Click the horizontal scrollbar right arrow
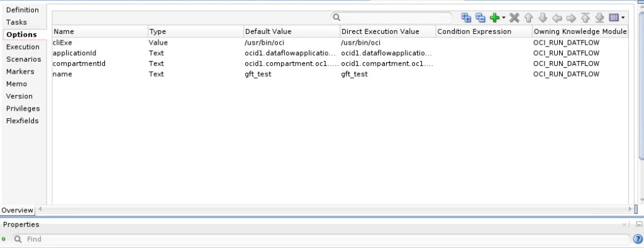 point(631,209)
